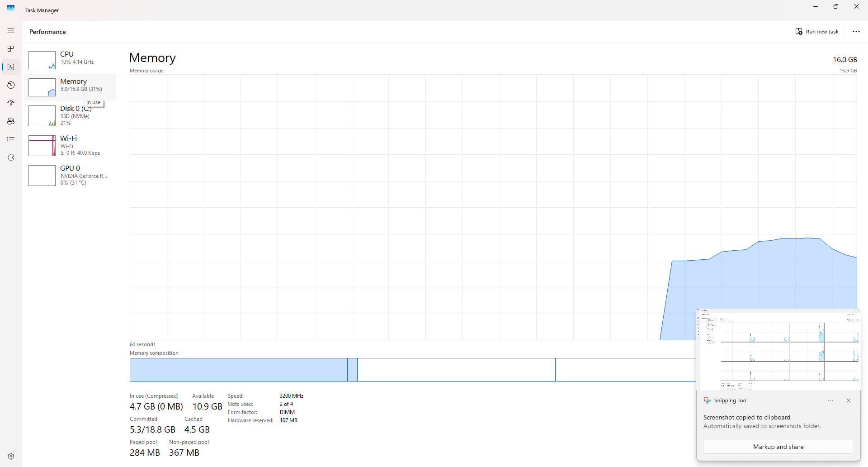Go to the Processes page icon
868x467 pixels.
tap(11, 49)
